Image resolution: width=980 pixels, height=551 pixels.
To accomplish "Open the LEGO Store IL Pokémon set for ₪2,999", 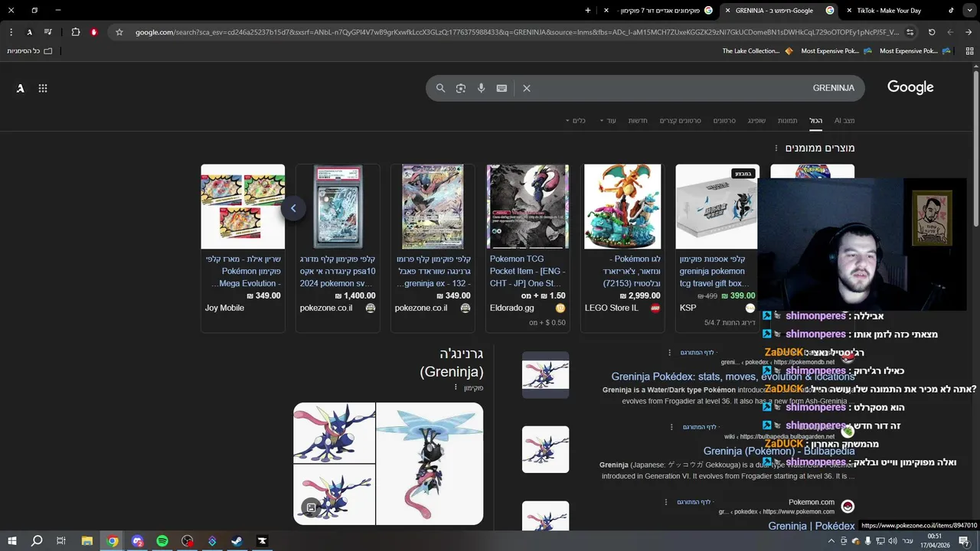I will point(622,247).
